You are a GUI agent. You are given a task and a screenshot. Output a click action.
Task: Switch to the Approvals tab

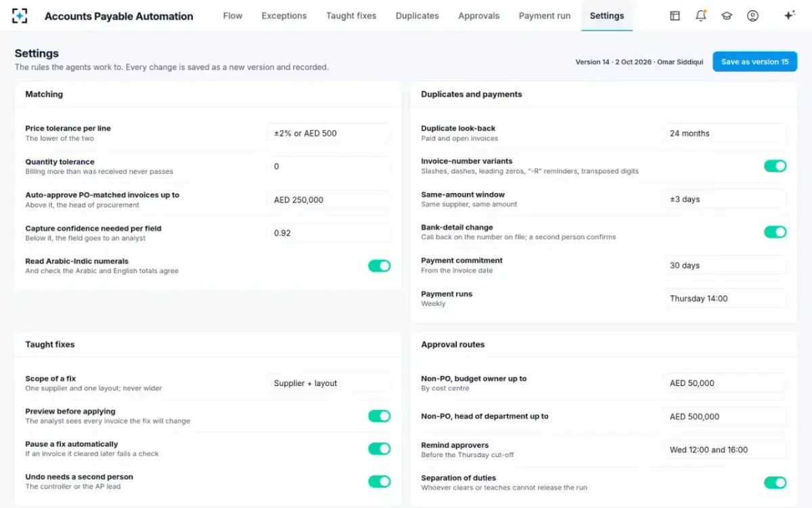coord(478,16)
